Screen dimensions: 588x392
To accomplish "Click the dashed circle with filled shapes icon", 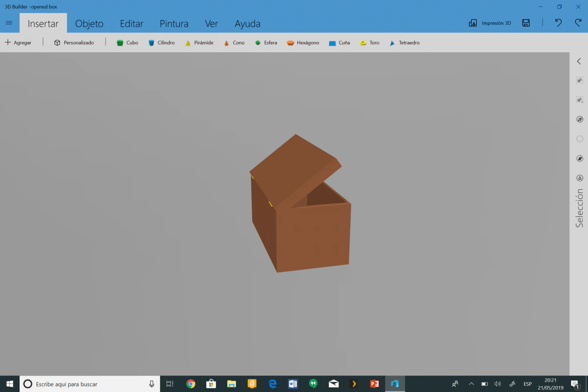I will (x=580, y=158).
